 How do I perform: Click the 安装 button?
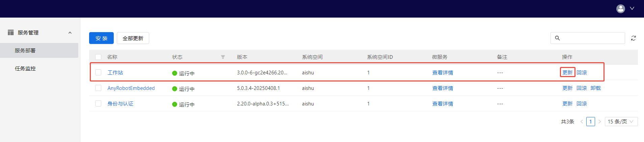[101, 38]
